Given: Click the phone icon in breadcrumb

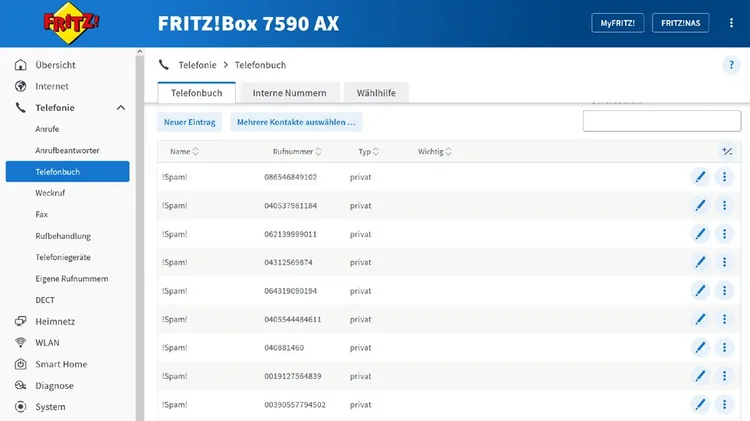Looking at the screenshot, I should click(164, 65).
